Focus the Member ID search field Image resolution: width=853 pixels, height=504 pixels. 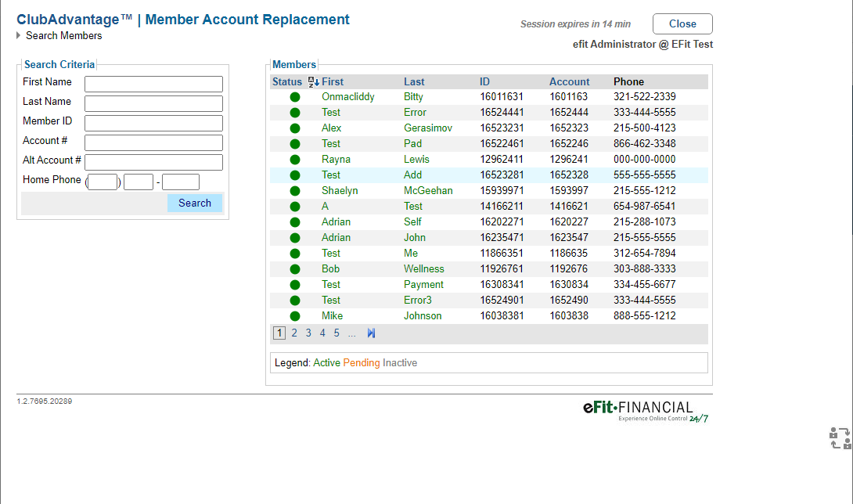tap(154, 123)
